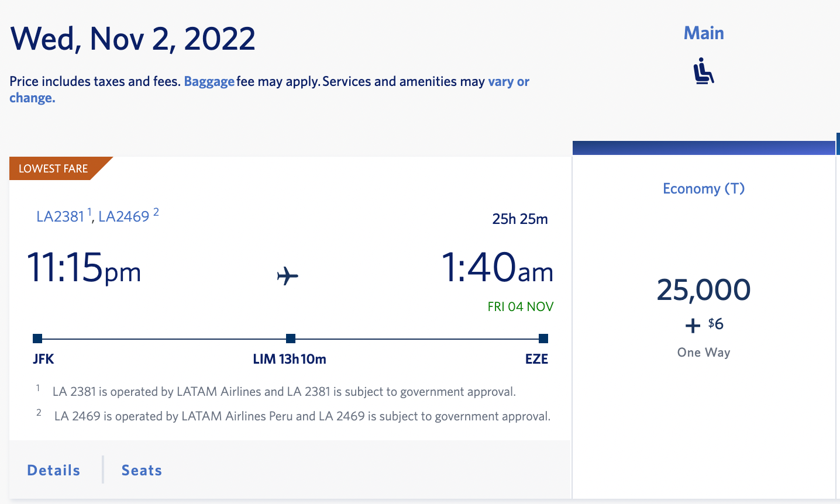Click the JFK departure marker on route line
The width and height of the screenshot is (840, 504).
point(37,338)
